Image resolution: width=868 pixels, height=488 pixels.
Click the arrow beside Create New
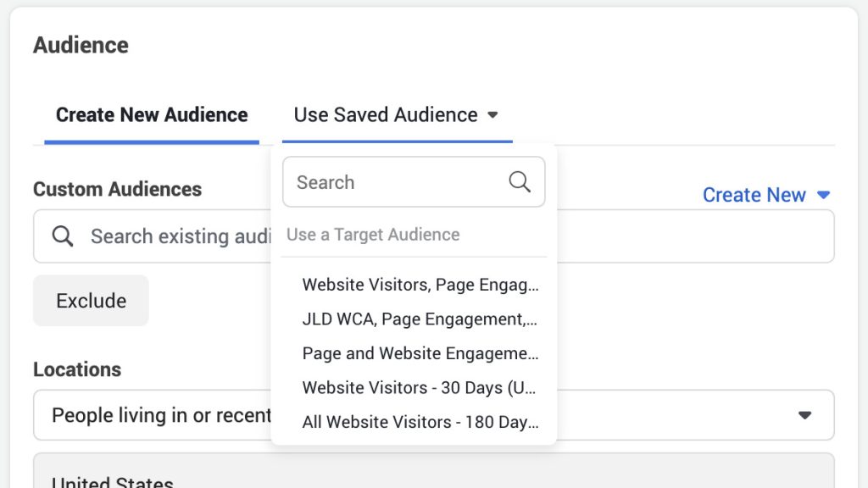point(823,195)
